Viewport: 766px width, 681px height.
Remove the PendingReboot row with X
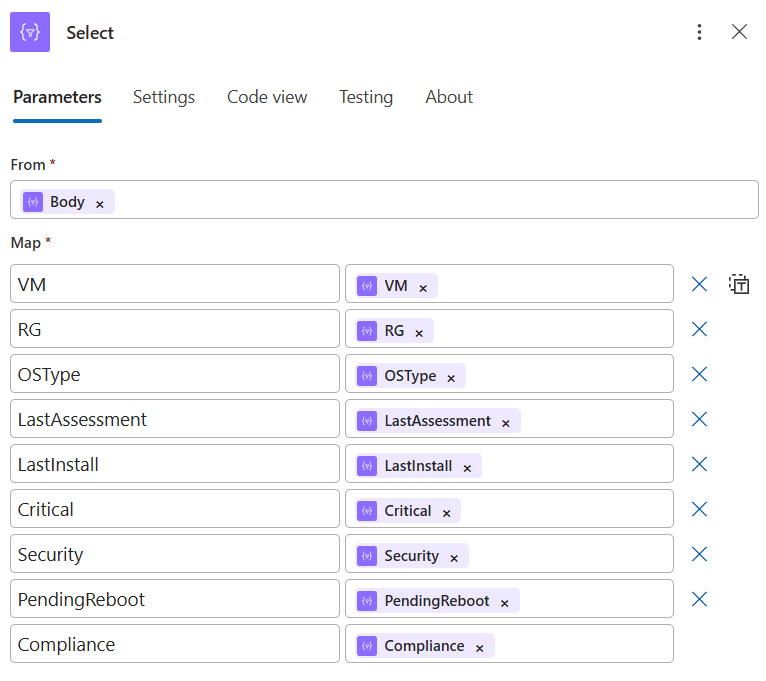pos(699,599)
